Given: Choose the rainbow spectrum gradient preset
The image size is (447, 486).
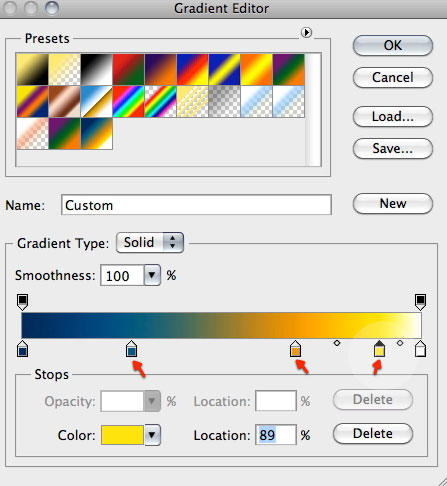Looking at the screenshot, I should [x=128, y=102].
